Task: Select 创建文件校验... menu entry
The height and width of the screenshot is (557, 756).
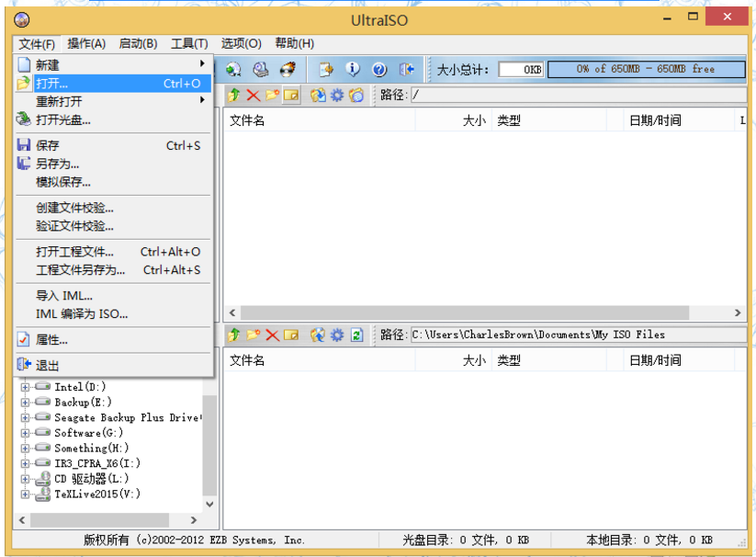Action: pos(113,208)
